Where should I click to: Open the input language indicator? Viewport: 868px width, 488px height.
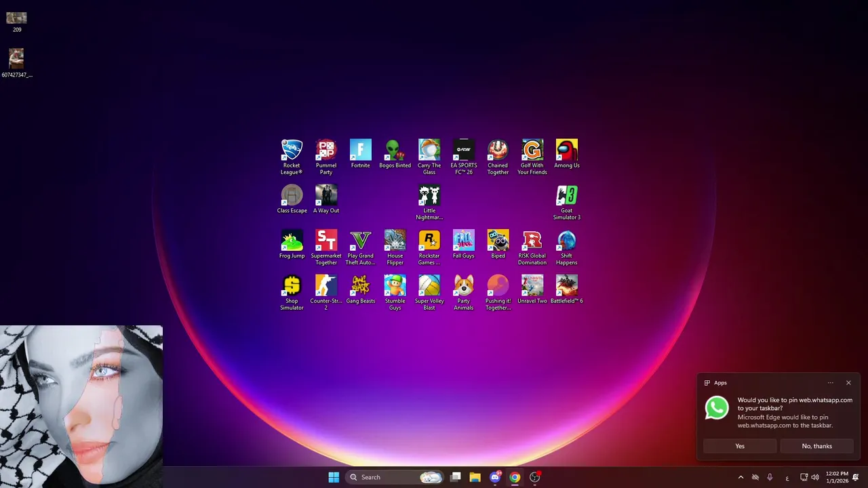(x=787, y=478)
